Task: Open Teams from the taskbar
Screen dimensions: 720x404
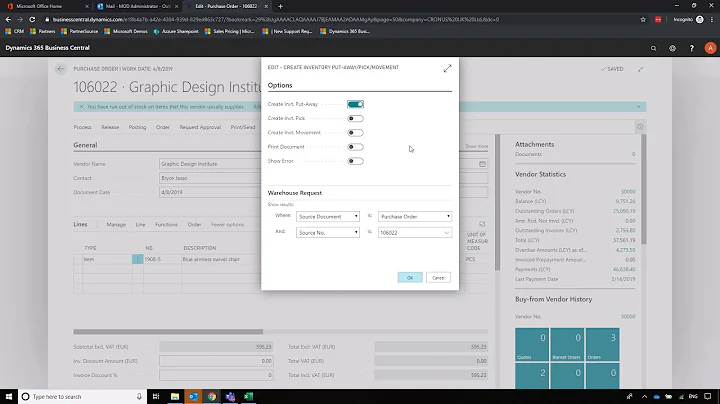Action: coord(230,396)
